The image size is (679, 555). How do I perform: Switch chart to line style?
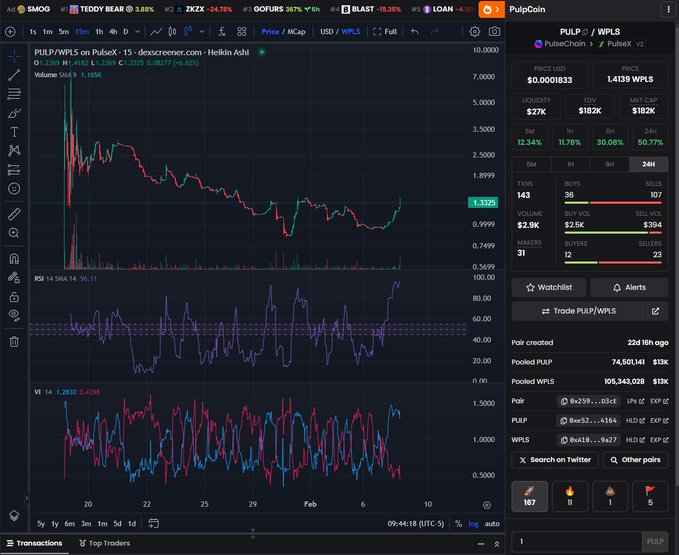coord(156,32)
